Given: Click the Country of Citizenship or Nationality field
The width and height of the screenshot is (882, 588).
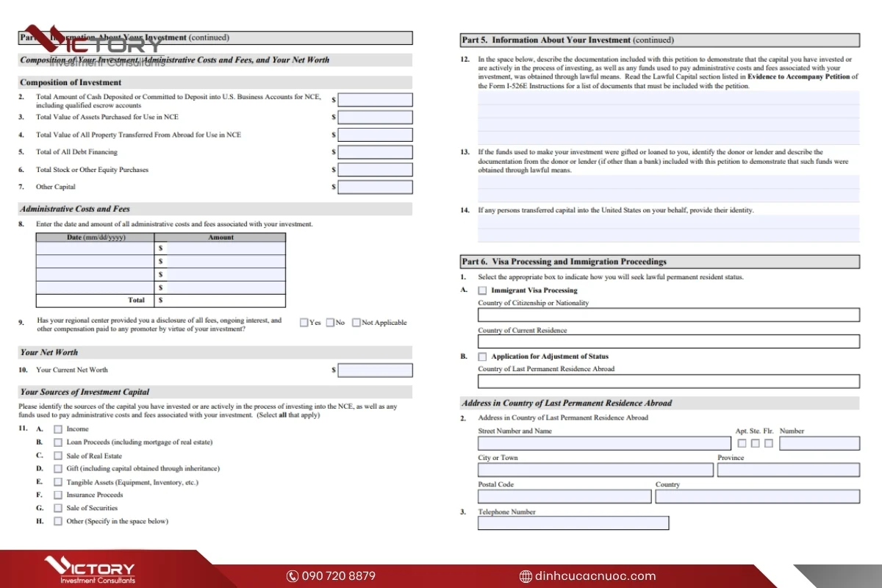Looking at the screenshot, I should 668,315.
